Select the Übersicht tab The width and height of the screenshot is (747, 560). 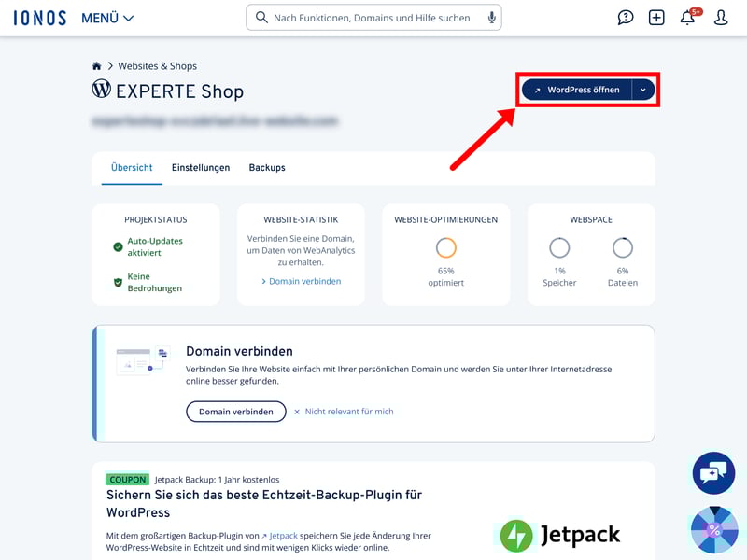(x=132, y=168)
